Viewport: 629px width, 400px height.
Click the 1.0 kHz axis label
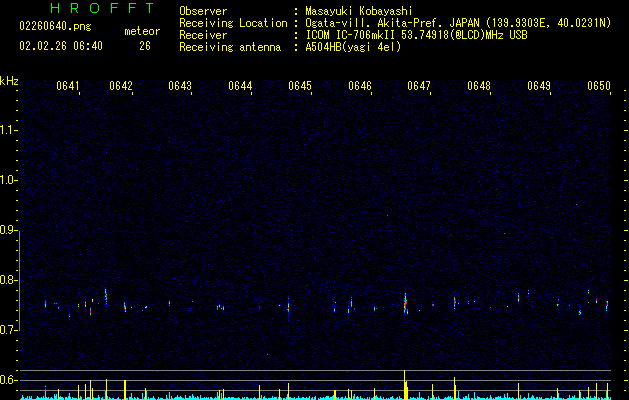9,180
